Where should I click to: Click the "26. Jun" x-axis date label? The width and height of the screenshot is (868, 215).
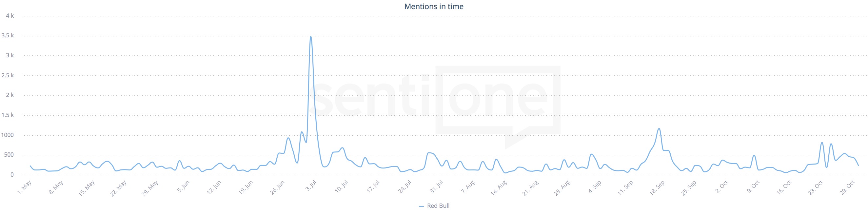277,188
